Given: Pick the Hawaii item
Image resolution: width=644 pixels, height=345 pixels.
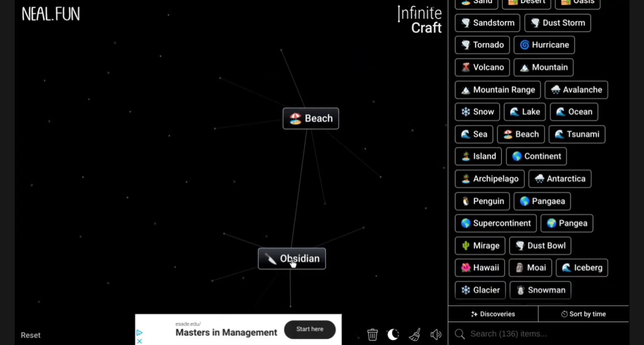Looking at the screenshot, I should click(x=480, y=268).
